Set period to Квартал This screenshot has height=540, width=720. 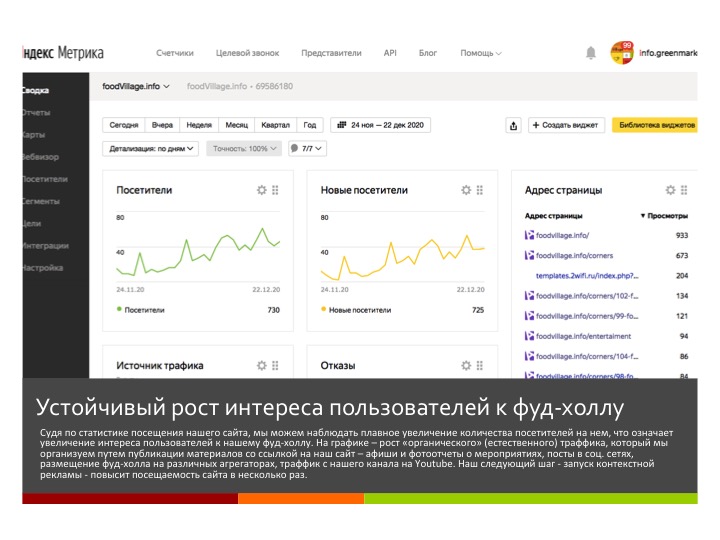coord(275,125)
